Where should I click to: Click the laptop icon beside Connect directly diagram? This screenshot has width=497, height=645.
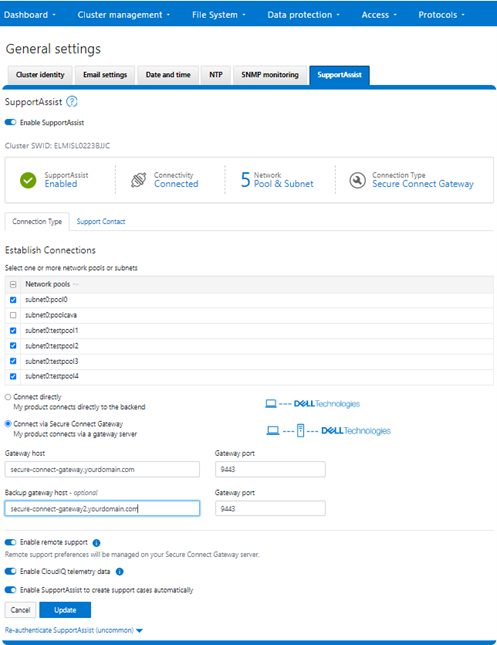click(x=271, y=404)
